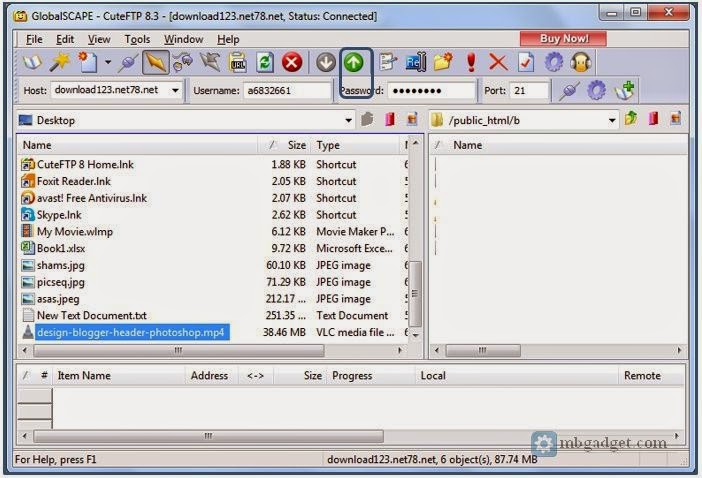Open the toolbar gear Settings icon
The height and width of the screenshot is (478, 702).
tap(554, 62)
